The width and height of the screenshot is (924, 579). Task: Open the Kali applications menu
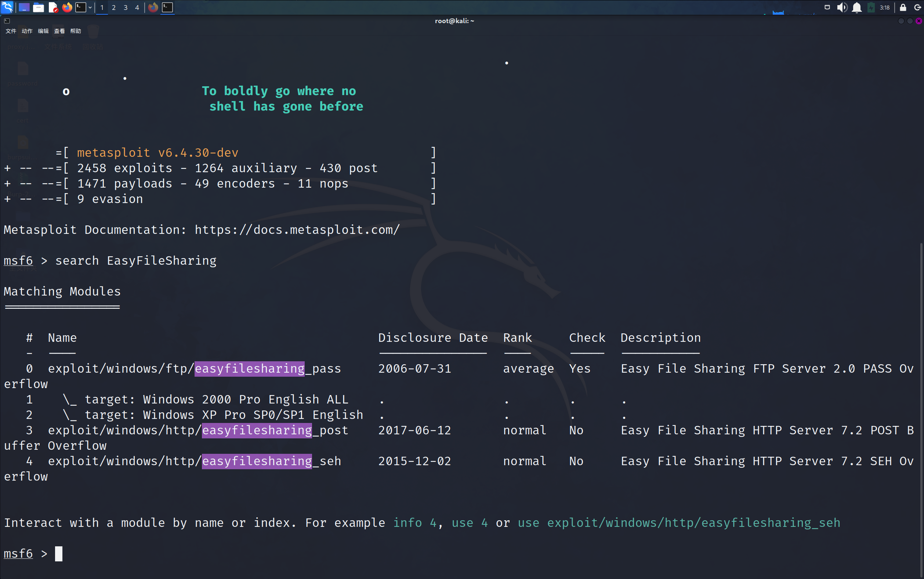[x=7, y=7]
